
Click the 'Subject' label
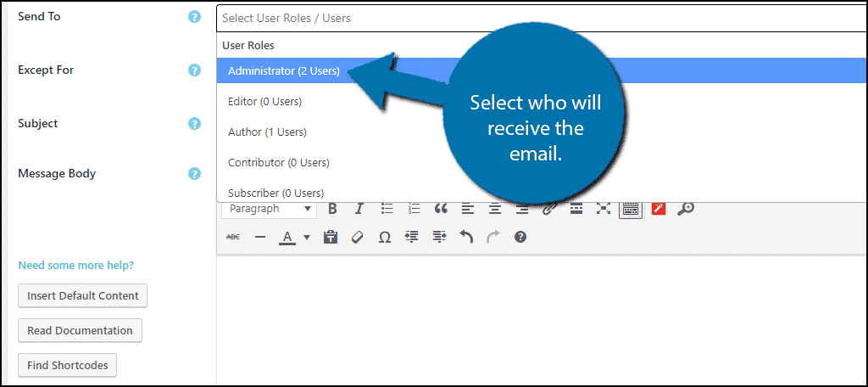click(x=37, y=123)
